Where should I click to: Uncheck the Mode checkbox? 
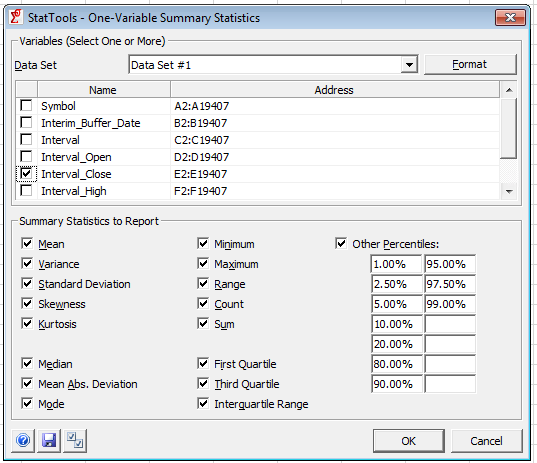27,404
